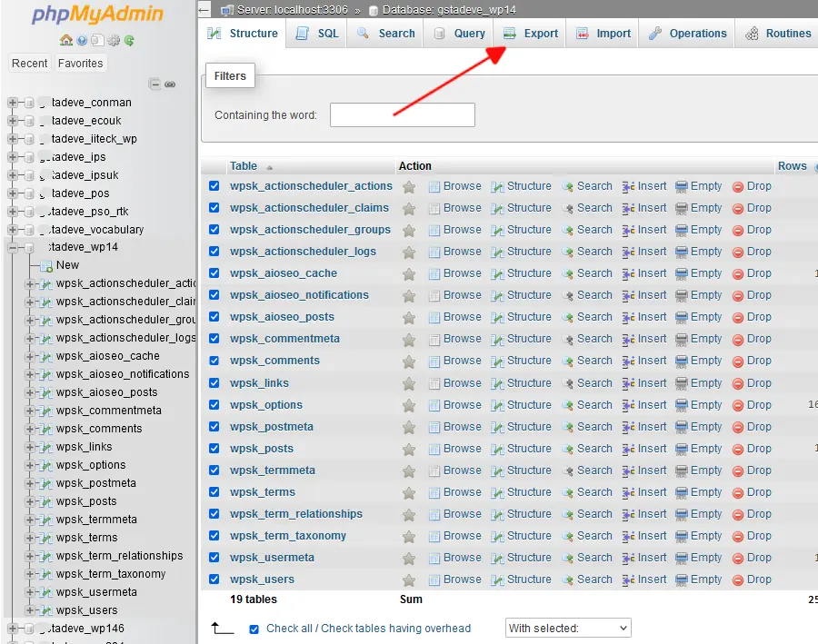This screenshot has height=644, width=818.
Task: Click Check tables having overhead link
Action: click(x=396, y=629)
